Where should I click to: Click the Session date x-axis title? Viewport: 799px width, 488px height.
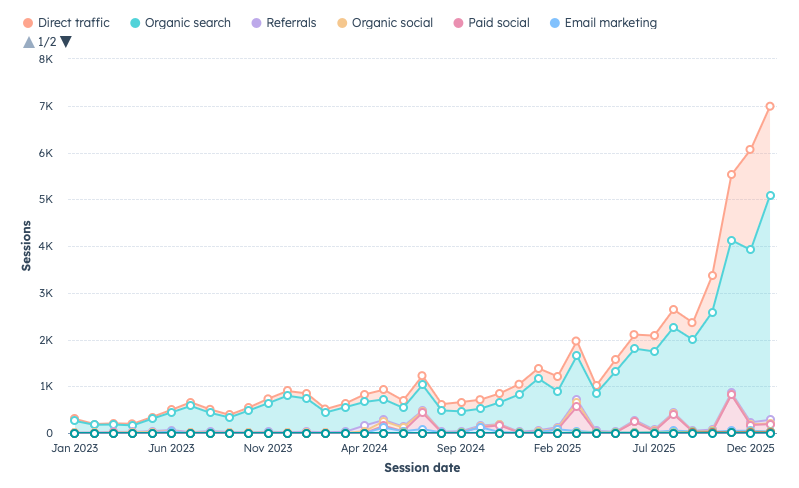pos(420,468)
